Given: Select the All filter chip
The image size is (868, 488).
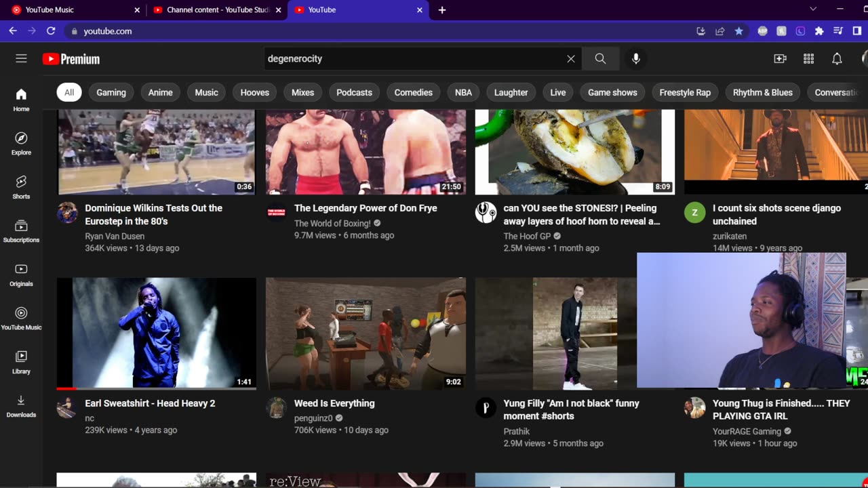Looking at the screenshot, I should pos(69,92).
